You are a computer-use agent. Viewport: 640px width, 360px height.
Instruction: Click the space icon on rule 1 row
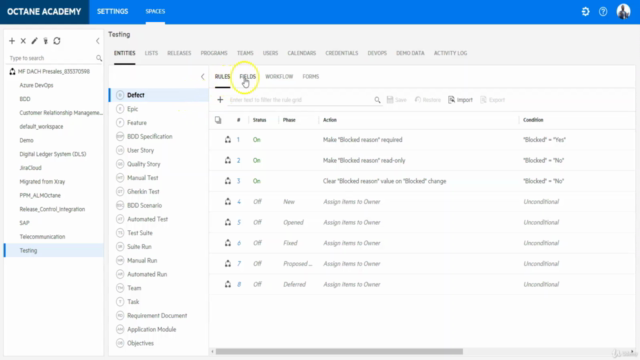[x=228, y=140]
